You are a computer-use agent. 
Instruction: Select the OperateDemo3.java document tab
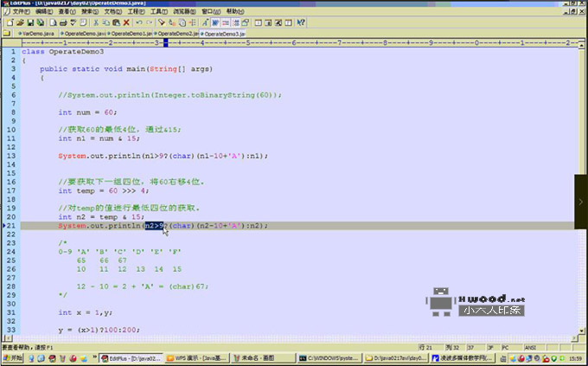point(222,34)
